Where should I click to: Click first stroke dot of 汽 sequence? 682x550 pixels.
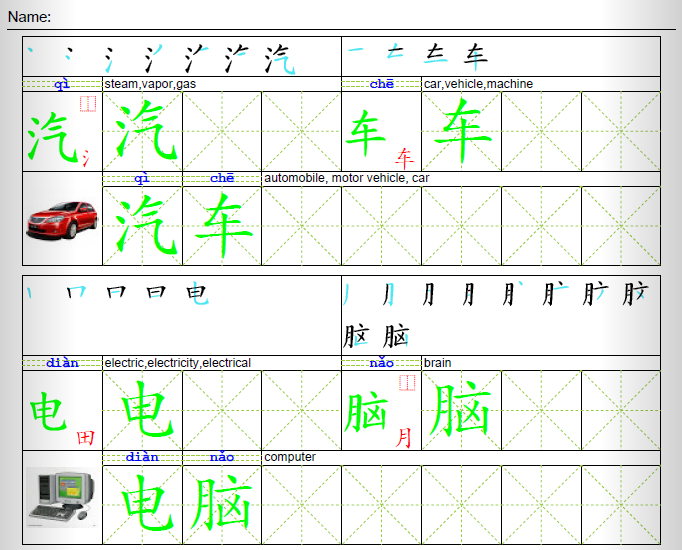30,50
